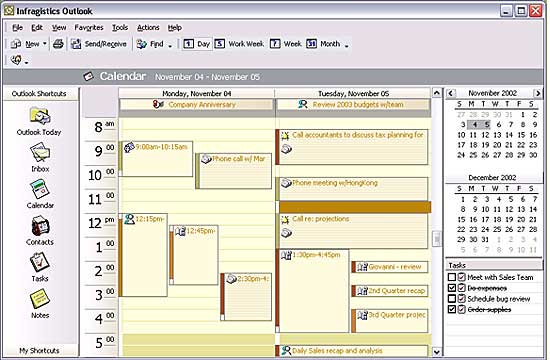The width and height of the screenshot is (550, 360).
Task: Select Call accountants tax planning appointment
Action: 352,147
